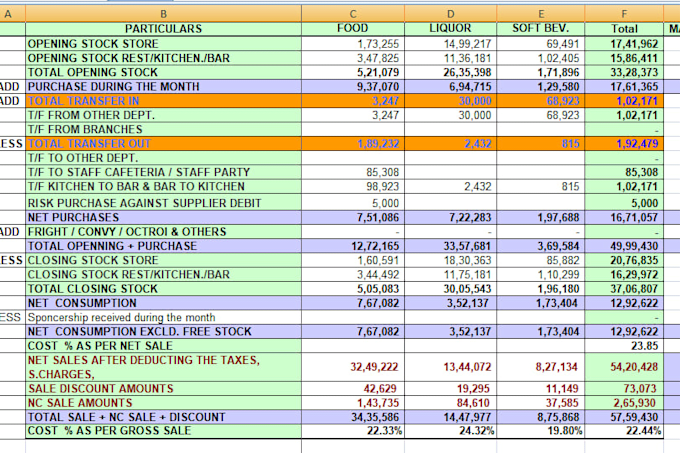This screenshot has width=680, height=453.
Task: Select column D header
Action: [451, 14]
